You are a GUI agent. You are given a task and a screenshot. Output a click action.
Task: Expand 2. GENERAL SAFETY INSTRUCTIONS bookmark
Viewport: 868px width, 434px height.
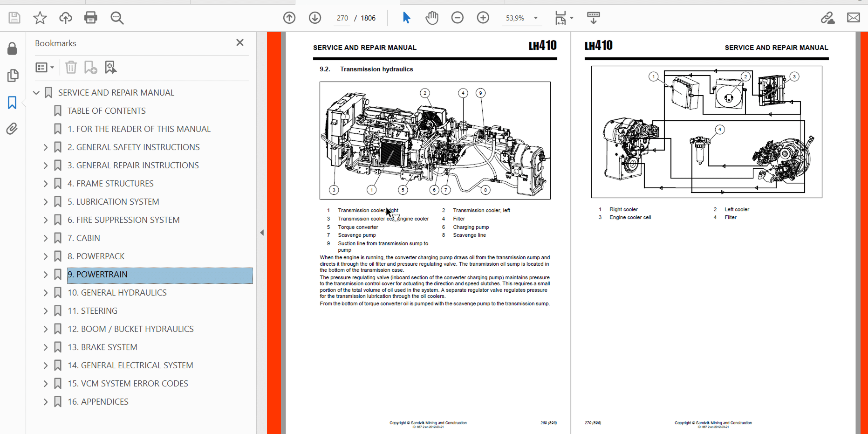[x=46, y=147]
